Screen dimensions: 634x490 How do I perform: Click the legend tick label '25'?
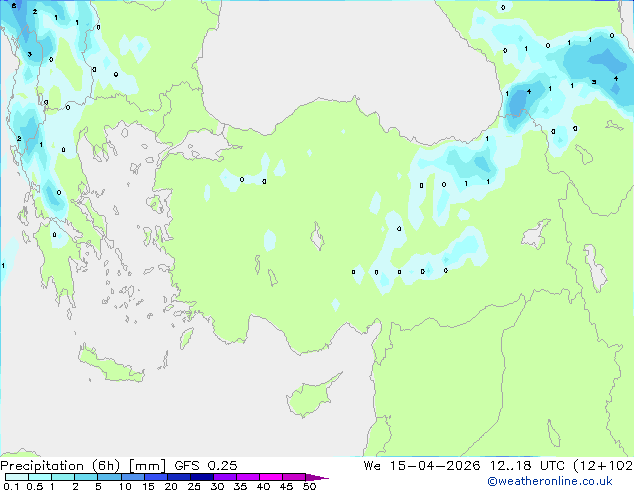pos(194,486)
